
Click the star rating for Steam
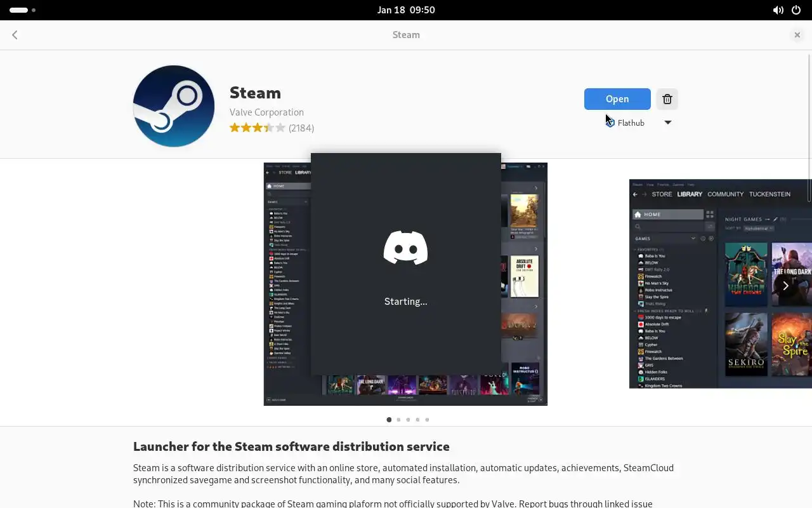[x=258, y=128]
